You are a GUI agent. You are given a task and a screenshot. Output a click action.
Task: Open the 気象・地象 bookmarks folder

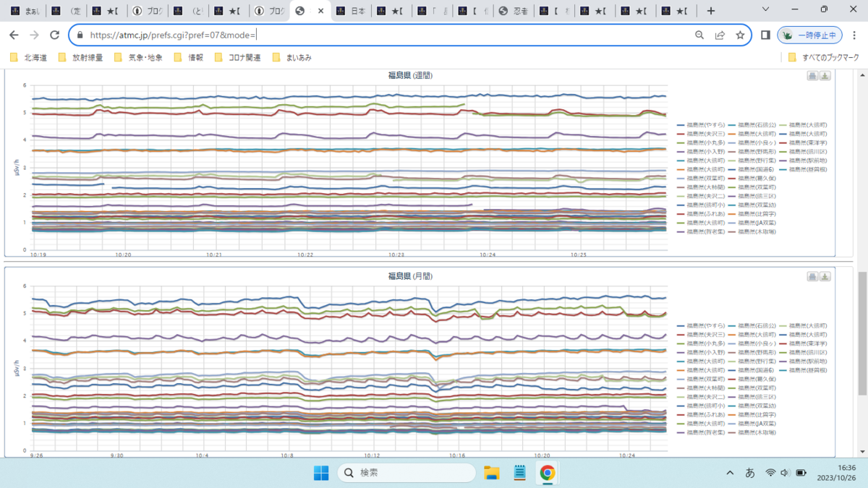coord(138,57)
